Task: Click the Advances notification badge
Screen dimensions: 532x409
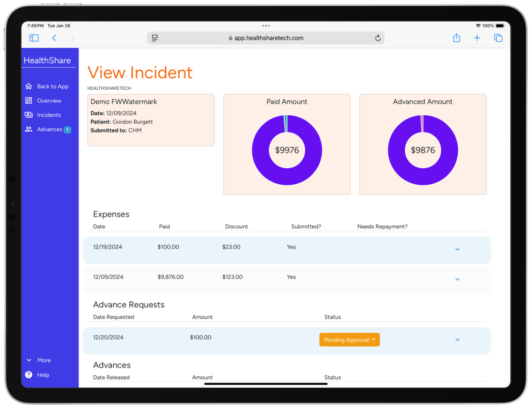Action: 68,129
